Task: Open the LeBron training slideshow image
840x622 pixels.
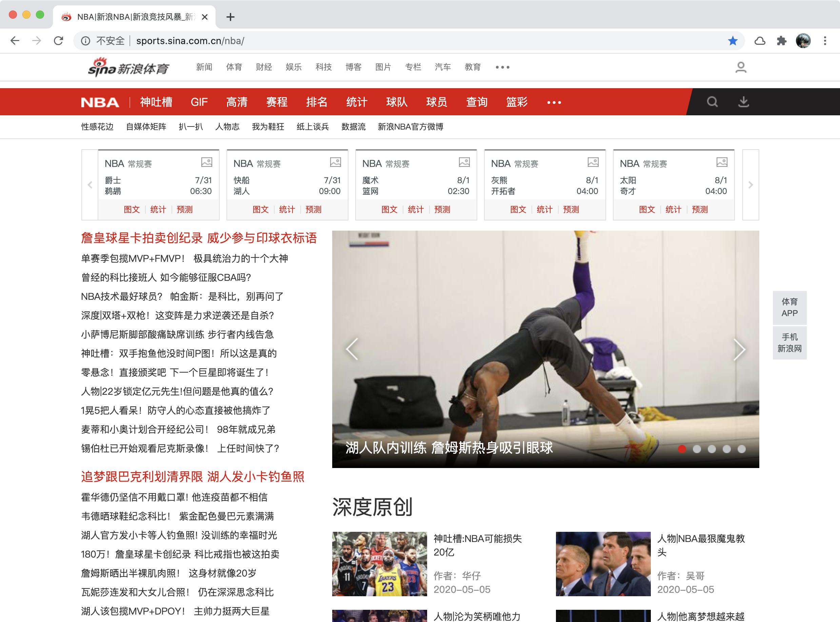Action: (545, 349)
